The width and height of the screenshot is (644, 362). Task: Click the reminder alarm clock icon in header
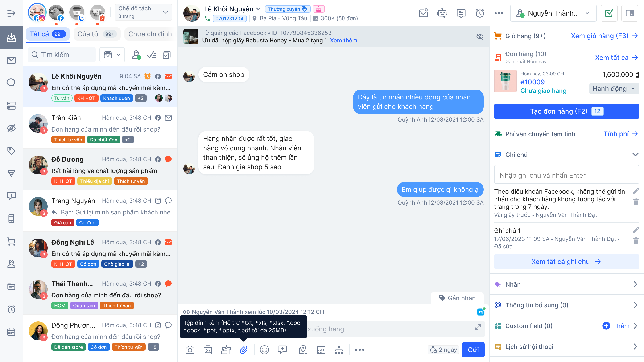pyautogui.click(x=480, y=13)
